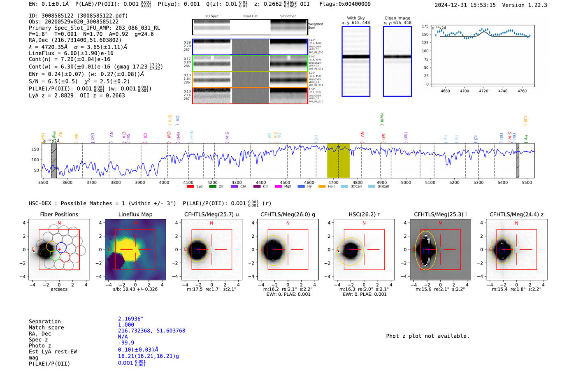
Task: Click the green fiber circle in Fiber Positions
Action: (55, 255)
